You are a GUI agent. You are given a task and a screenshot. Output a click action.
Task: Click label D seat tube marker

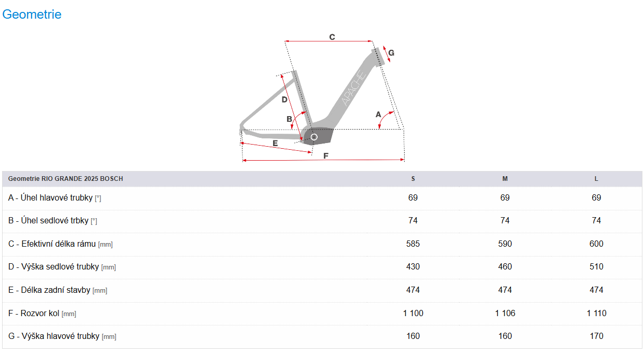(284, 100)
